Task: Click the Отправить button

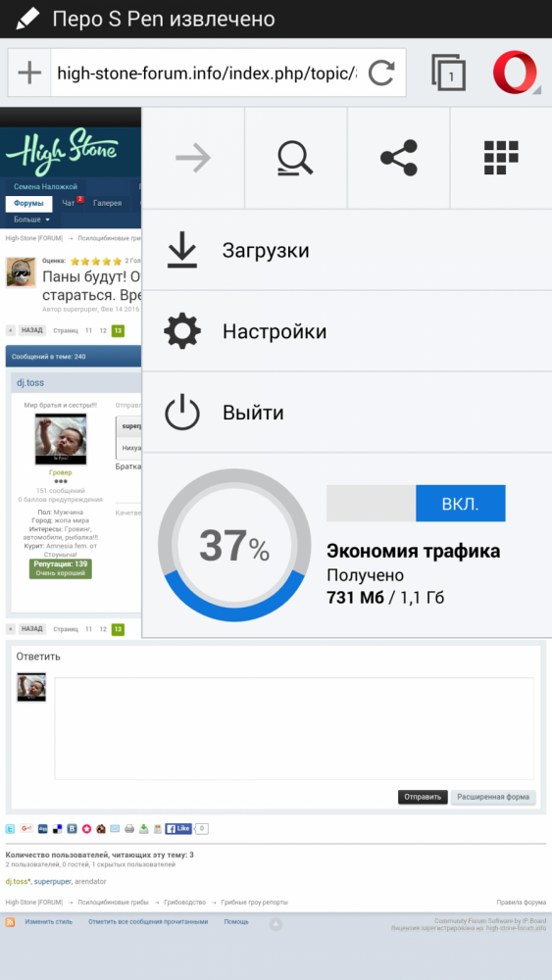Action: tap(423, 797)
